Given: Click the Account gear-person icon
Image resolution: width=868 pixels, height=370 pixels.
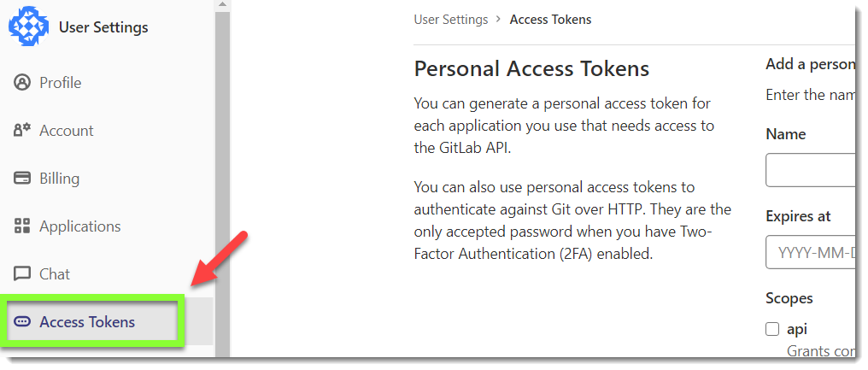Looking at the screenshot, I should (22, 131).
